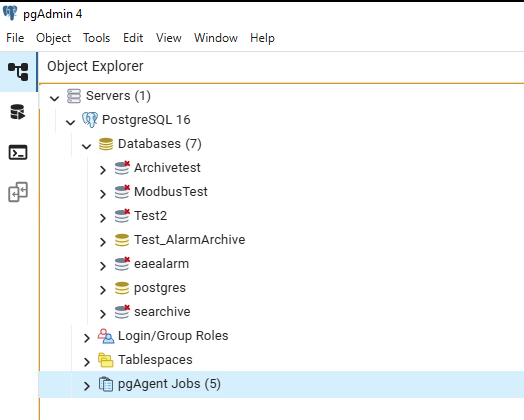Collapse the Databases (7) node

tap(87, 146)
